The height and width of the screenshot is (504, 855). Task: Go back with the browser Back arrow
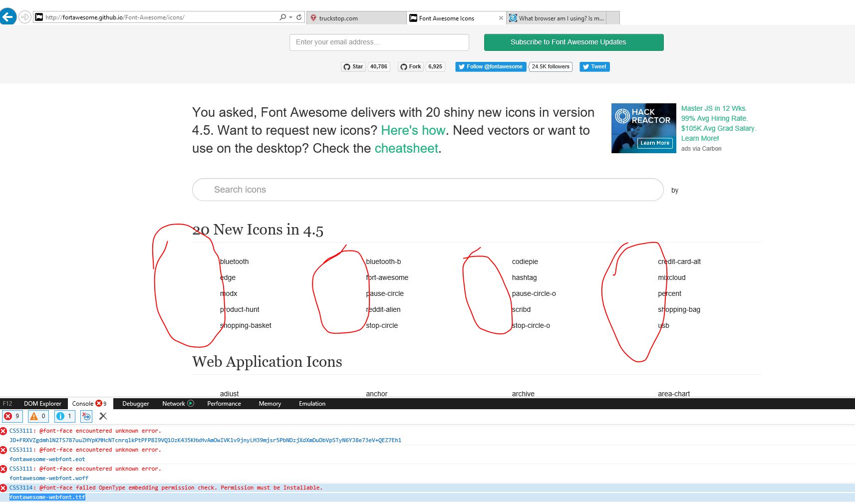pyautogui.click(x=7, y=17)
